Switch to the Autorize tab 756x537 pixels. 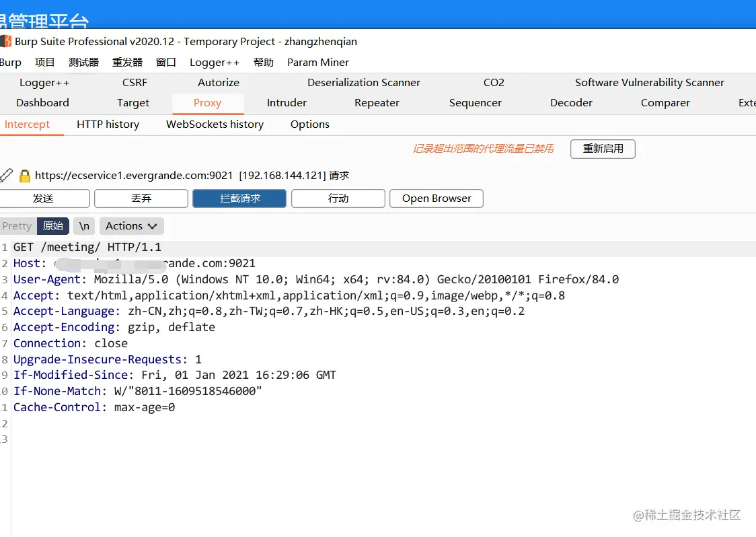pyautogui.click(x=219, y=83)
